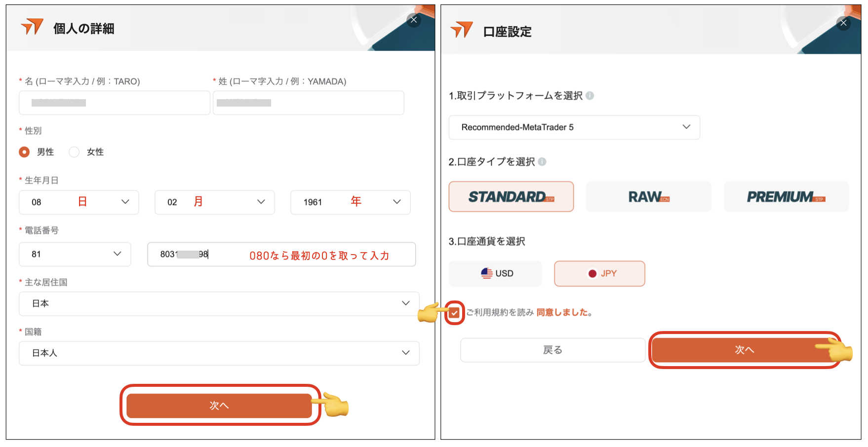Viewport: 868px width, 447px height.
Task: Click the phone number input field
Action: [x=281, y=255]
